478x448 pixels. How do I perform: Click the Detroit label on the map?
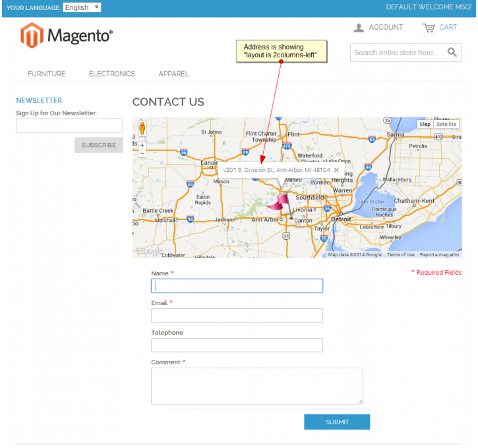341,219
